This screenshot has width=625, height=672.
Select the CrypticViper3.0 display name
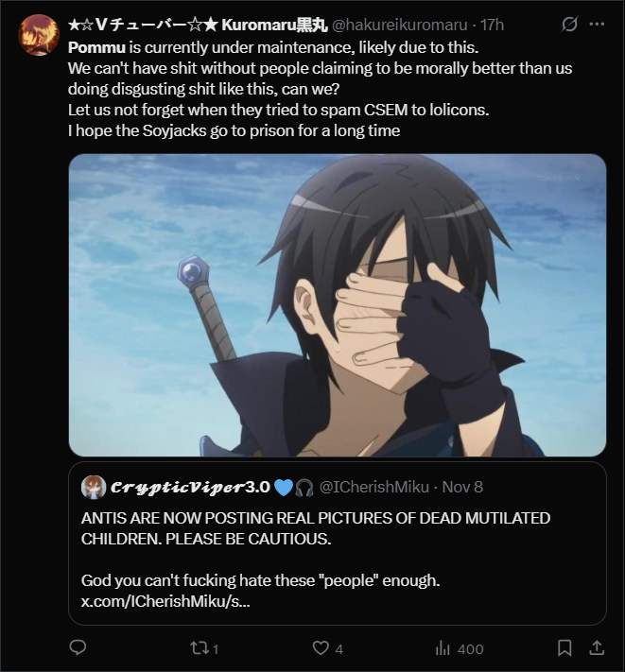pyautogui.click(x=191, y=488)
